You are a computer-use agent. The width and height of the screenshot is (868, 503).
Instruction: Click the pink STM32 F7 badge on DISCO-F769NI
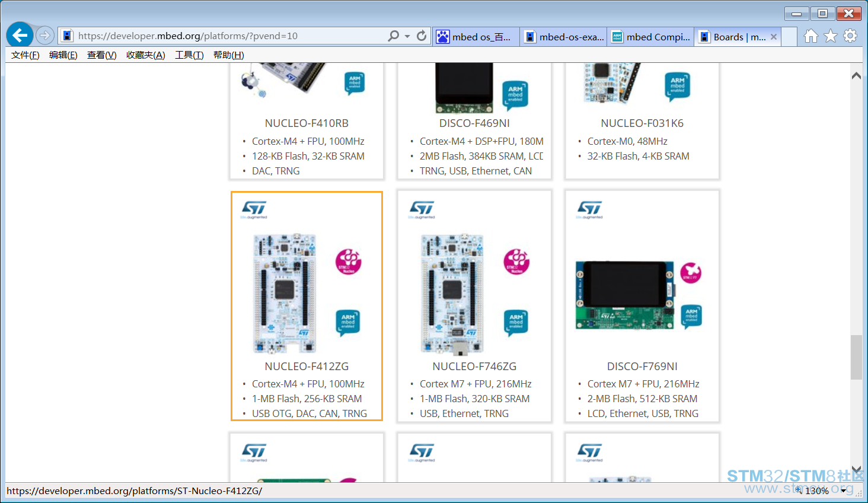click(691, 273)
